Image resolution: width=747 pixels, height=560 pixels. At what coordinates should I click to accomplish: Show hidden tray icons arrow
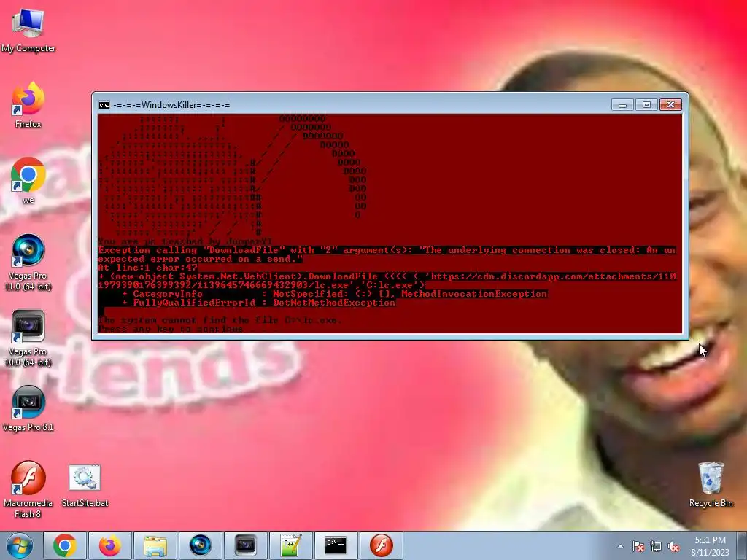[620, 547]
